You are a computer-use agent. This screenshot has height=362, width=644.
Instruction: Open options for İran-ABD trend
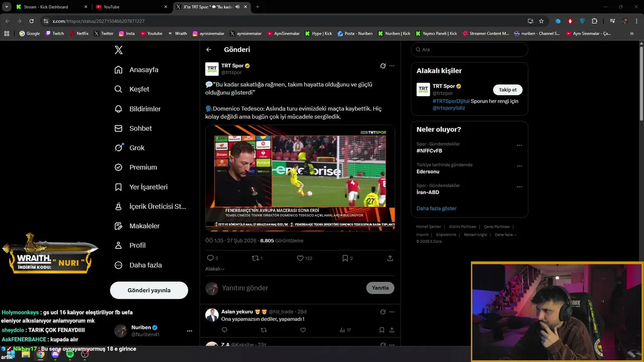519,187
